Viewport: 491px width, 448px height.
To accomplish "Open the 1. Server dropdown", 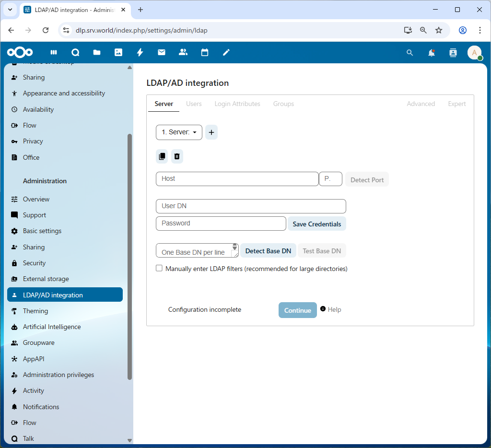I will [x=179, y=132].
